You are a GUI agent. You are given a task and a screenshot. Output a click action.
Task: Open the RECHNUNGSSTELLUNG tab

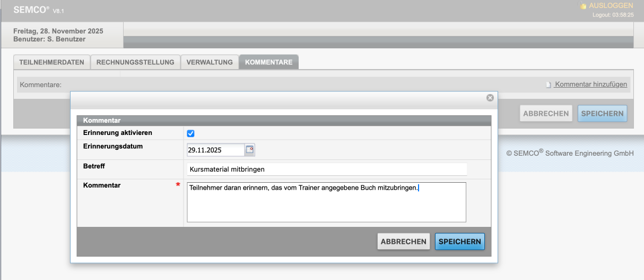pyautogui.click(x=135, y=62)
